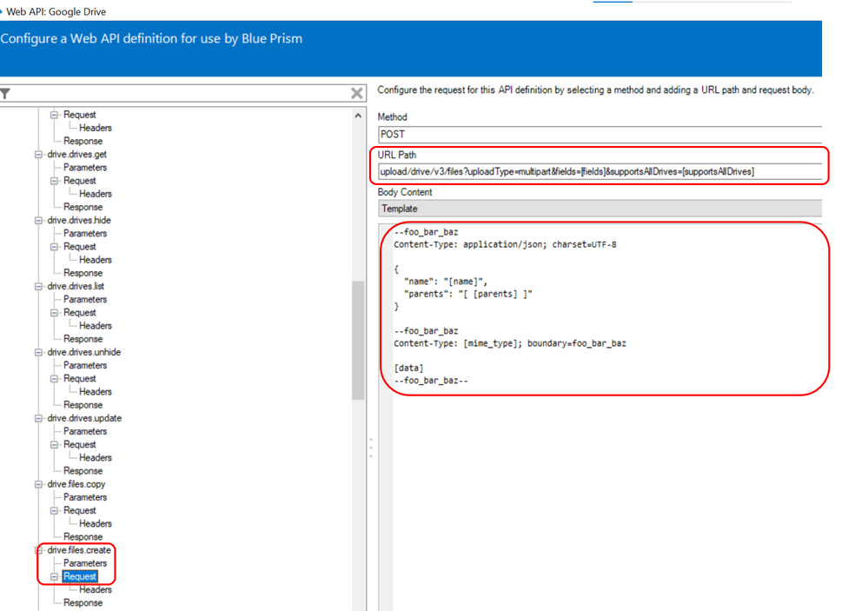Viewport: 868px width, 611px height.
Task: Select Parameters under drive.drives.get
Action: click(x=84, y=167)
